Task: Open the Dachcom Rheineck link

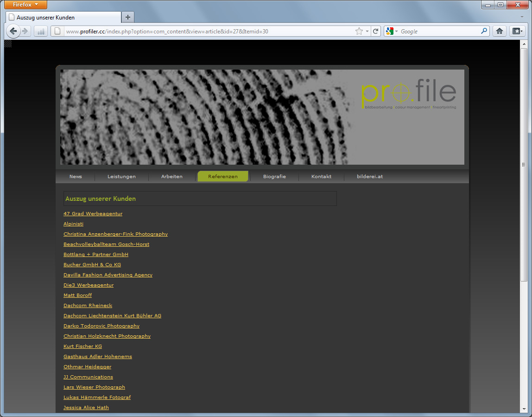Action: click(88, 305)
